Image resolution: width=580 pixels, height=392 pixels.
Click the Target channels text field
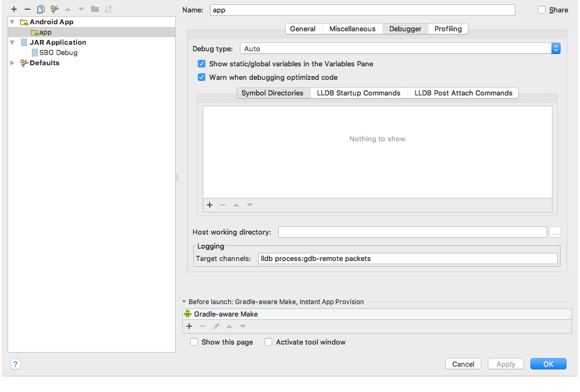[408, 259]
